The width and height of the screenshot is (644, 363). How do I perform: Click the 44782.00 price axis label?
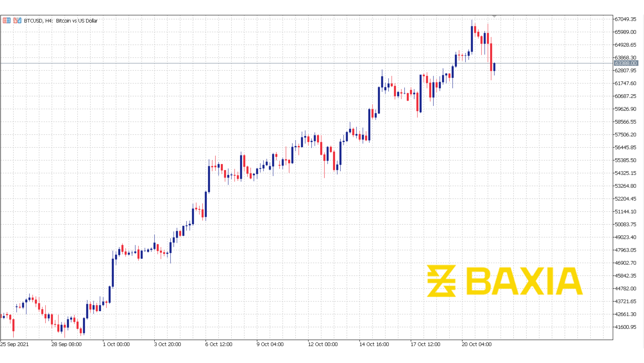click(x=625, y=288)
